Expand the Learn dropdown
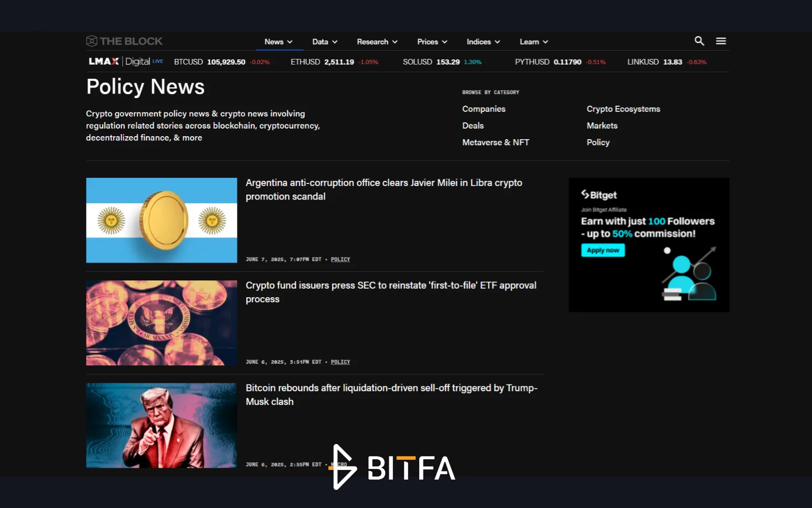The height and width of the screenshot is (508, 812). (x=534, y=42)
